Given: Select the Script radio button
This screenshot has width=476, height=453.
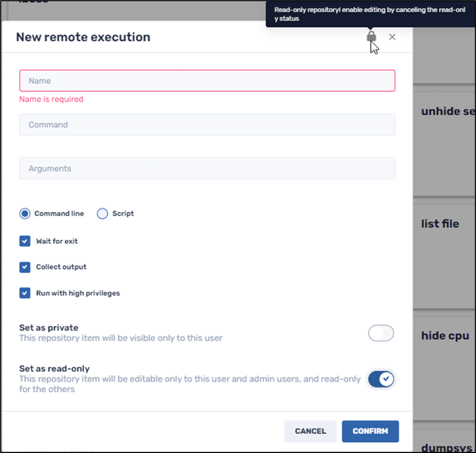Looking at the screenshot, I should tap(102, 214).
